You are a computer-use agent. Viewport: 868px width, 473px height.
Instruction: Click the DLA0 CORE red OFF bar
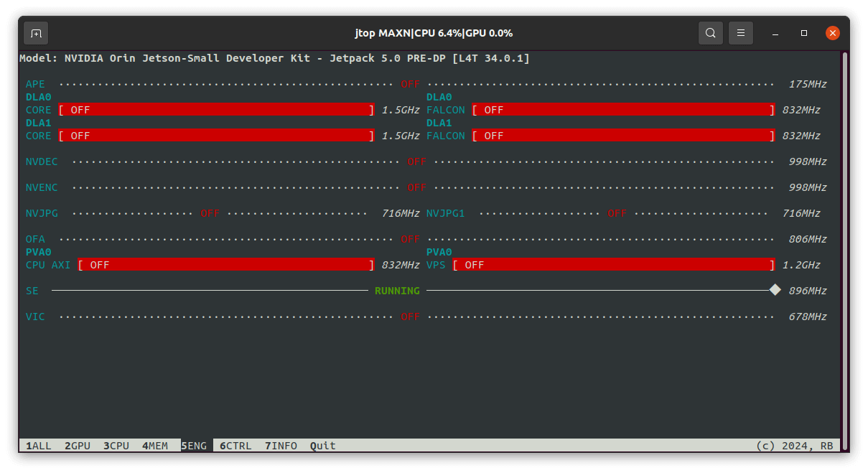(x=216, y=110)
